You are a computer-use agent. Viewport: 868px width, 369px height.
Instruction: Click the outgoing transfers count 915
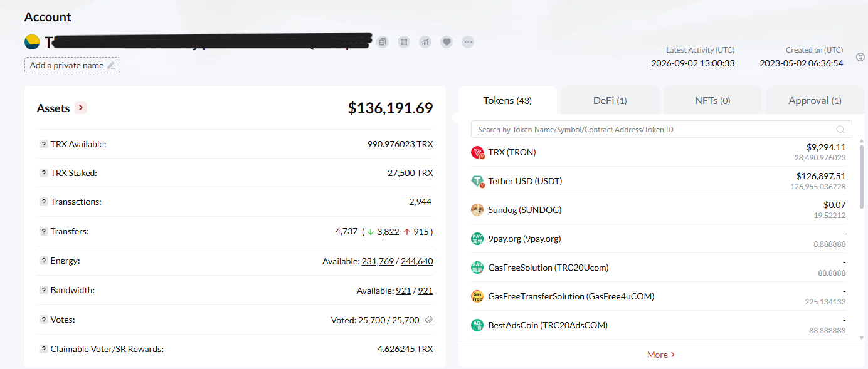click(x=421, y=232)
